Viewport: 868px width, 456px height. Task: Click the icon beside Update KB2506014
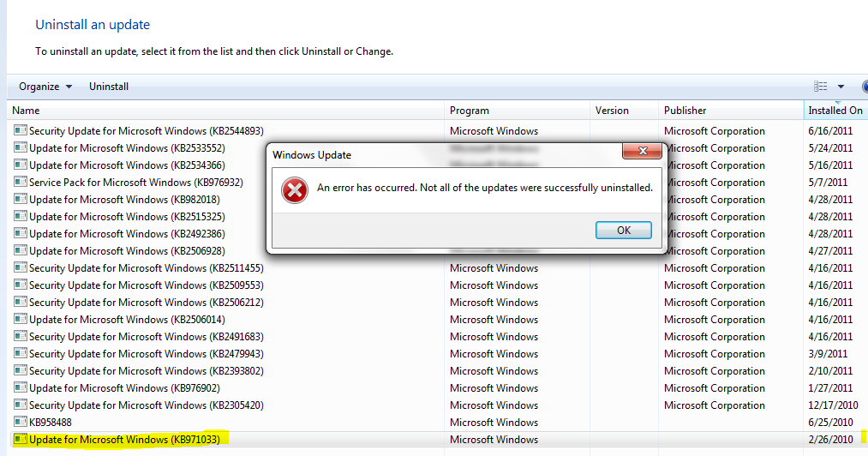coord(20,320)
